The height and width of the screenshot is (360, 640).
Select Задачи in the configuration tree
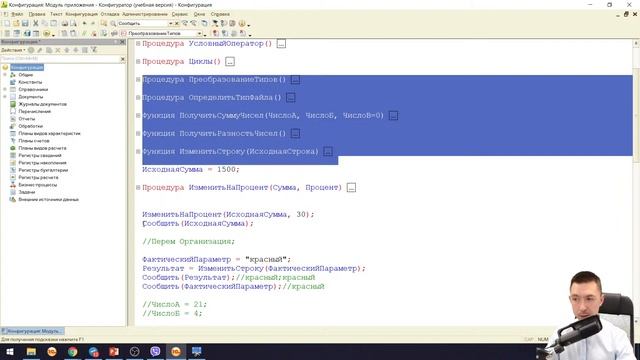click(27, 192)
